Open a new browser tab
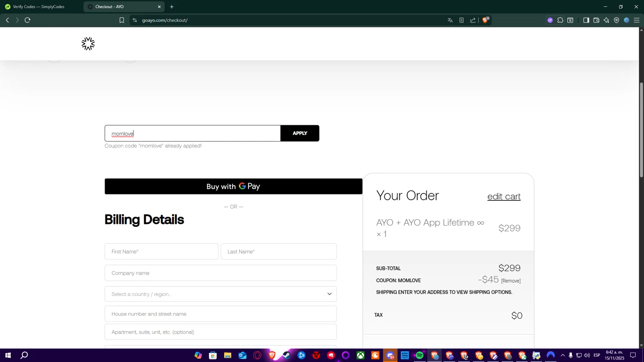 (172, 7)
